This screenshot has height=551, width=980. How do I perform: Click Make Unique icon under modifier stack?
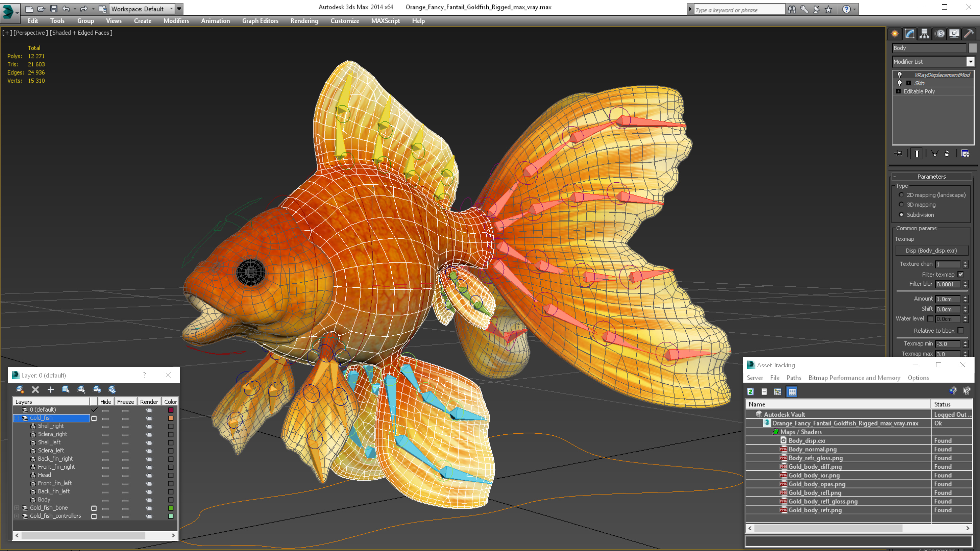coord(934,154)
